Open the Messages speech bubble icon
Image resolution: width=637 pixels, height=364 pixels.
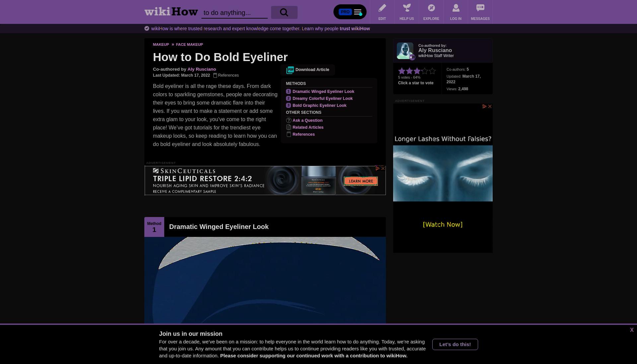(x=480, y=8)
